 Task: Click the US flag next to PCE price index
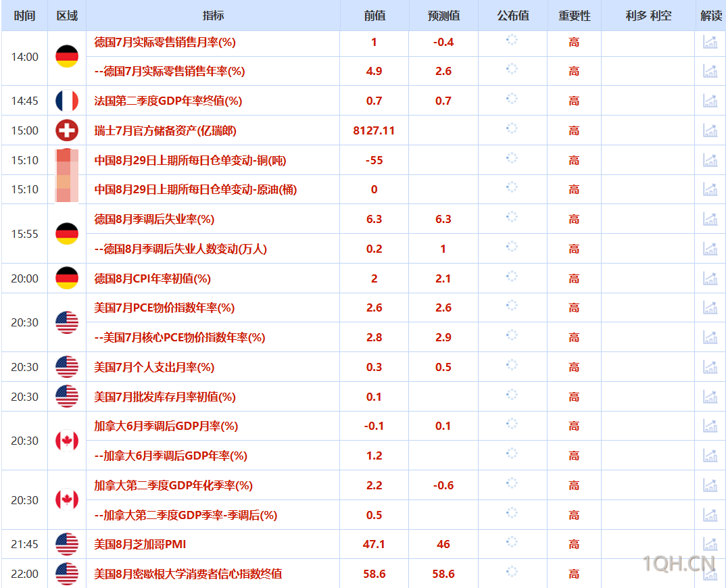tap(66, 322)
